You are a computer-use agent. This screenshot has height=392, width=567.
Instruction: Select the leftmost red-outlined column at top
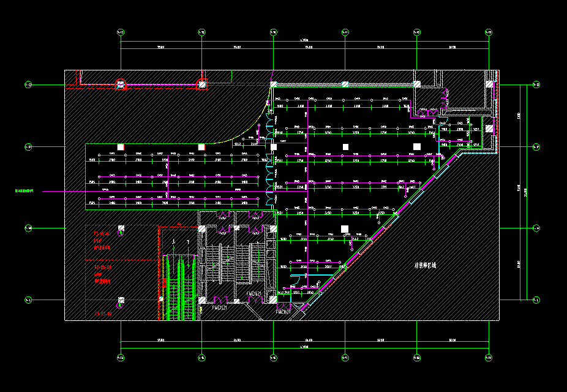(x=121, y=85)
